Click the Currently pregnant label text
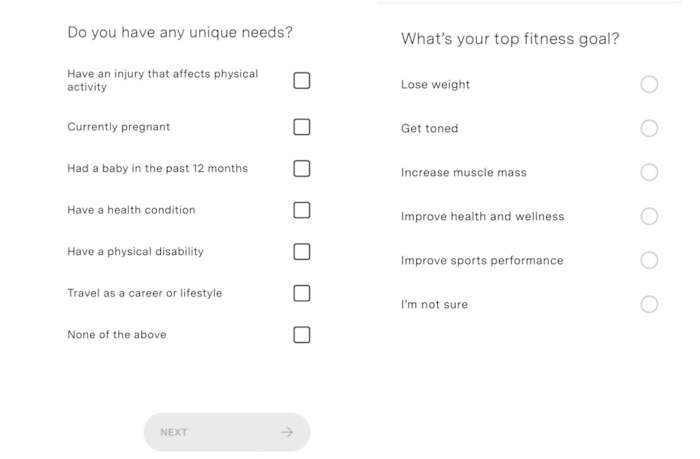 coord(118,127)
